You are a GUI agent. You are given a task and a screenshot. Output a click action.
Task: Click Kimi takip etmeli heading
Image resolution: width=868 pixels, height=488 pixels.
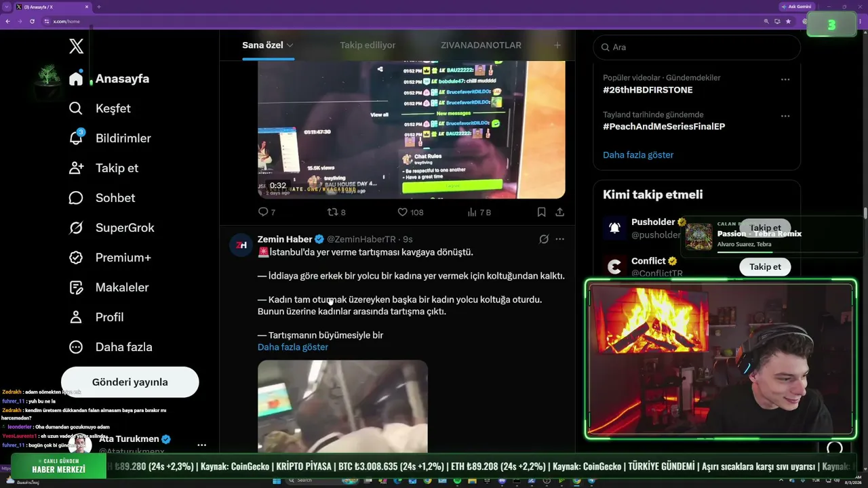(653, 195)
